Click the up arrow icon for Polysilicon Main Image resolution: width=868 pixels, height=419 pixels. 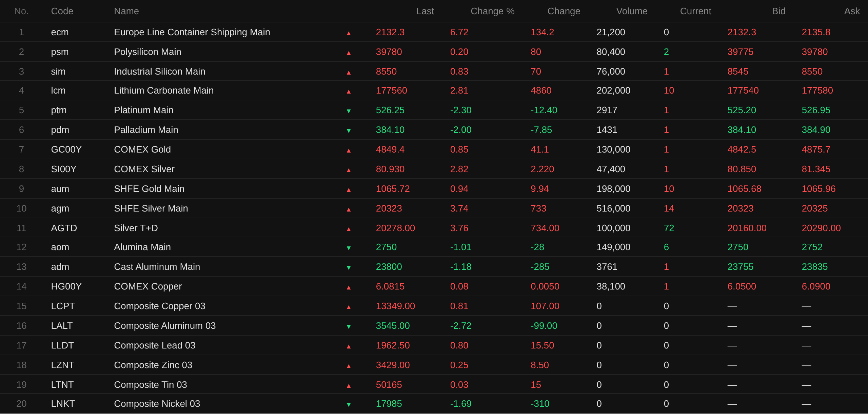pyautogui.click(x=349, y=53)
